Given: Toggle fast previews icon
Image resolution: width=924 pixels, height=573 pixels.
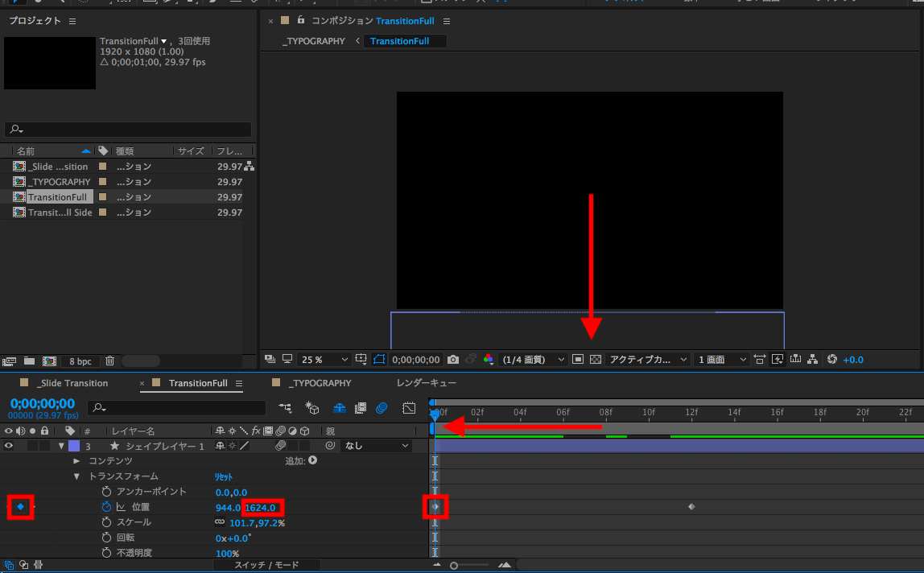Looking at the screenshot, I should click(x=778, y=359).
